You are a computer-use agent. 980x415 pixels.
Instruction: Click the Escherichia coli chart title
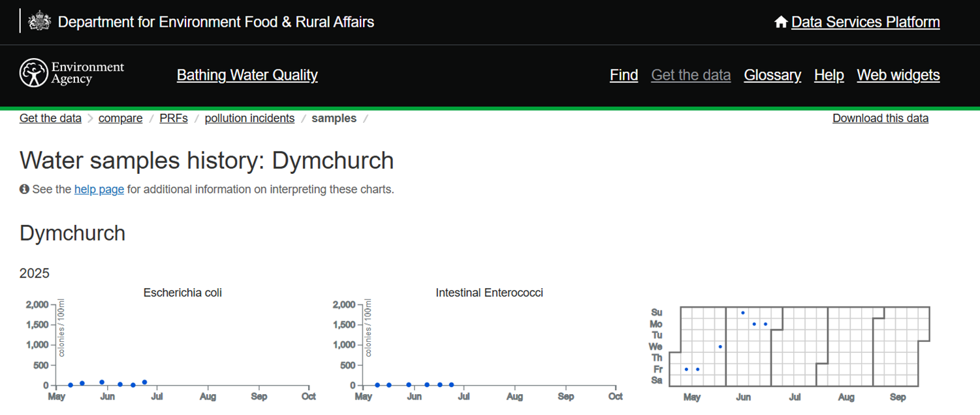click(183, 293)
